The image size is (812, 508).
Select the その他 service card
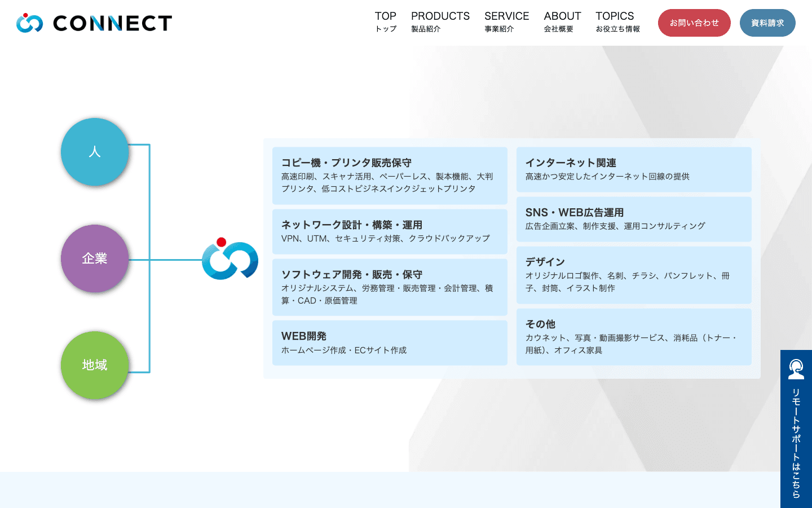coord(634,337)
